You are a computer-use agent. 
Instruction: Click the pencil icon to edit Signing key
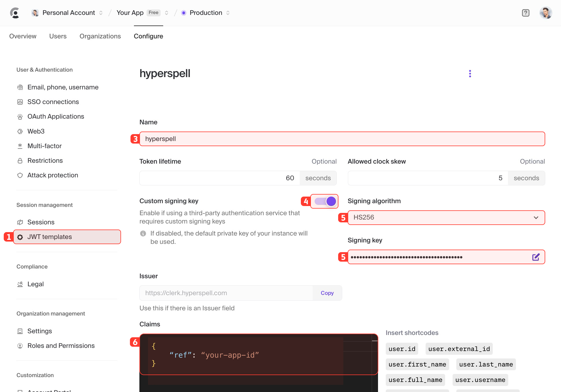(536, 257)
